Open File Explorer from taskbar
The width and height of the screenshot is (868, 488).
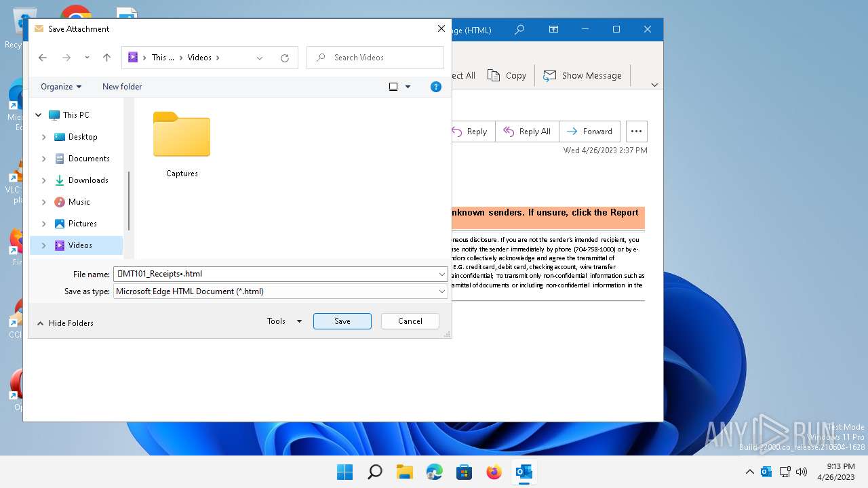tap(405, 472)
